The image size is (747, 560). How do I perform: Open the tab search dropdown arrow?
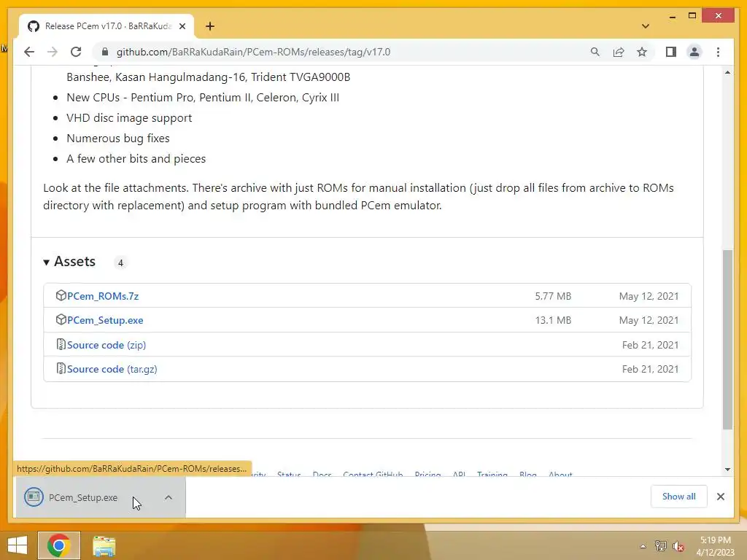tap(646, 26)
